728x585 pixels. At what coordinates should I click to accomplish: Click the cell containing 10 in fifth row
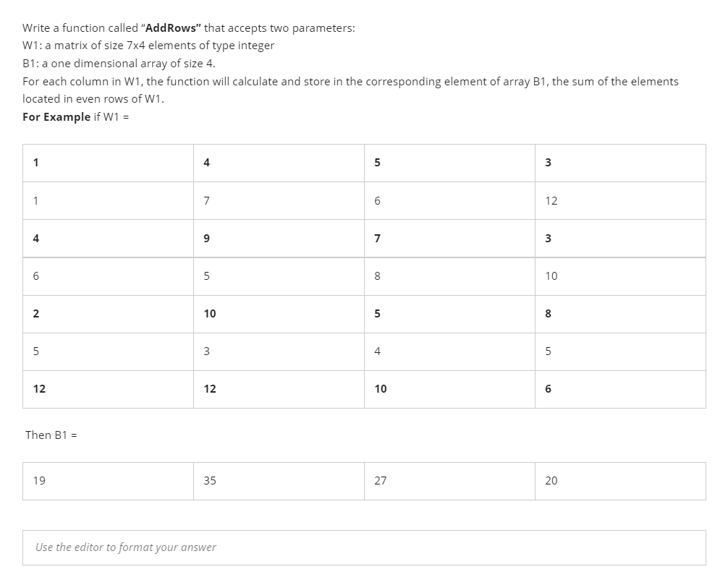pos(278,313)
